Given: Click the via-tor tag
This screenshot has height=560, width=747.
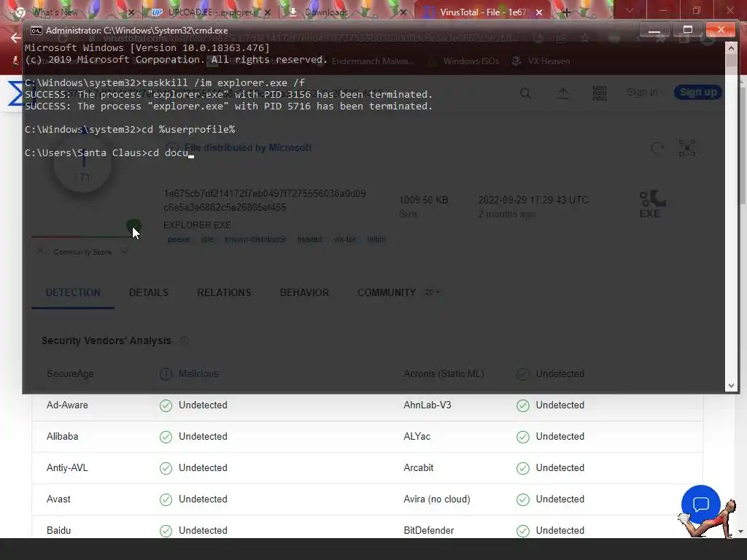Looking at the screenshot, I should point(344,239).
